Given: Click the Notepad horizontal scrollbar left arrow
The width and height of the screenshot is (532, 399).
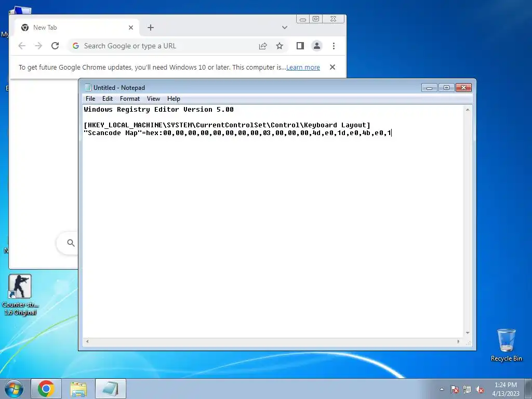Looking at the screenshot, I should coord(87,341).
